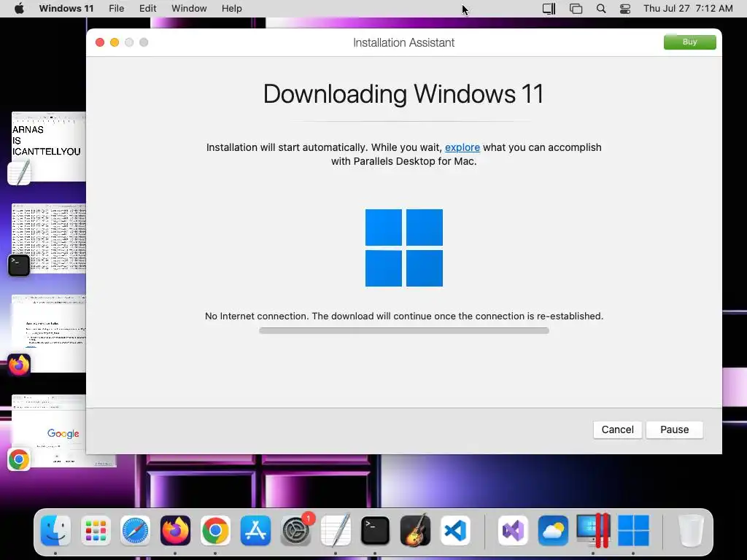The width and height of the screenshot is (747, 560).
Task: Launch Firefox from the Dock
Action: 175,531
